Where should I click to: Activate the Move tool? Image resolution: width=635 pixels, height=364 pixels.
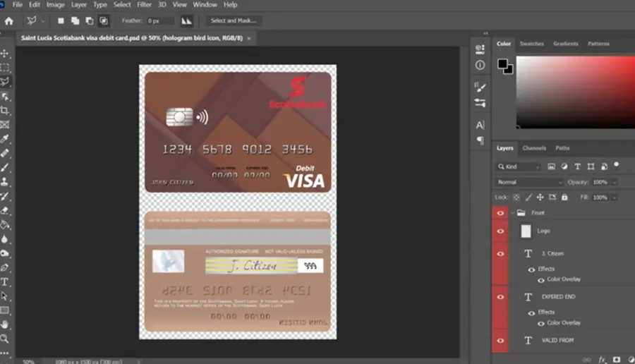tap(5, 54)
